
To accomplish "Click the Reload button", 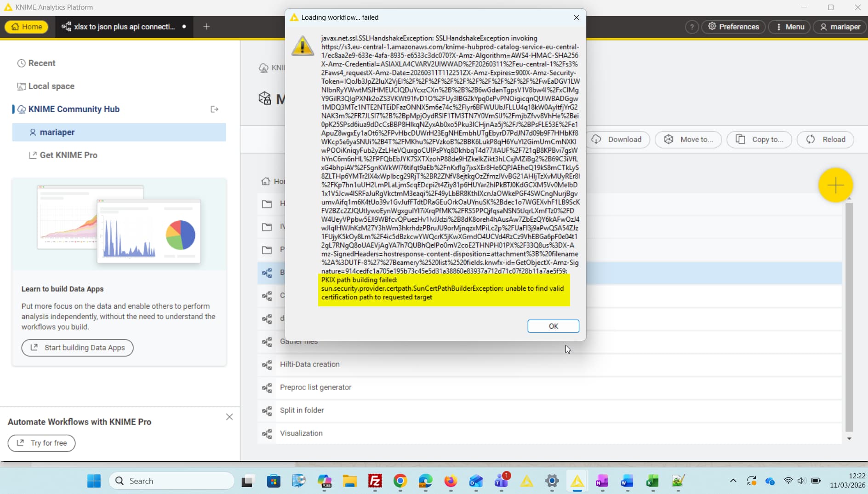I will [826, 139].
